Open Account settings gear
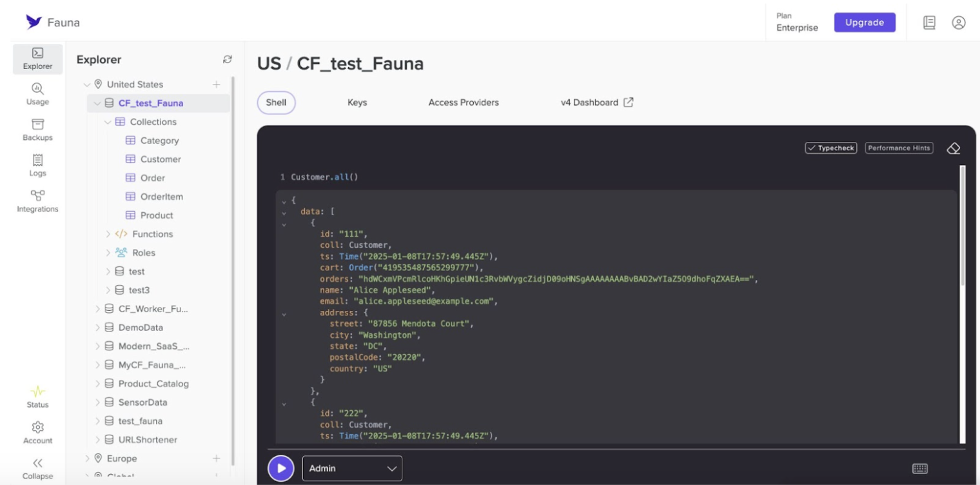 38,427
